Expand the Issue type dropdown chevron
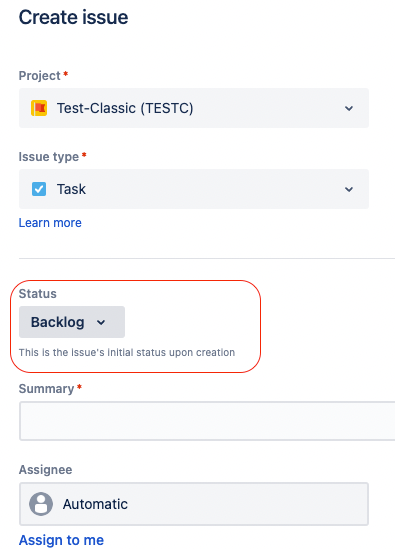Image resolution: width=395 pixels, height=549 pixels. 349,189
